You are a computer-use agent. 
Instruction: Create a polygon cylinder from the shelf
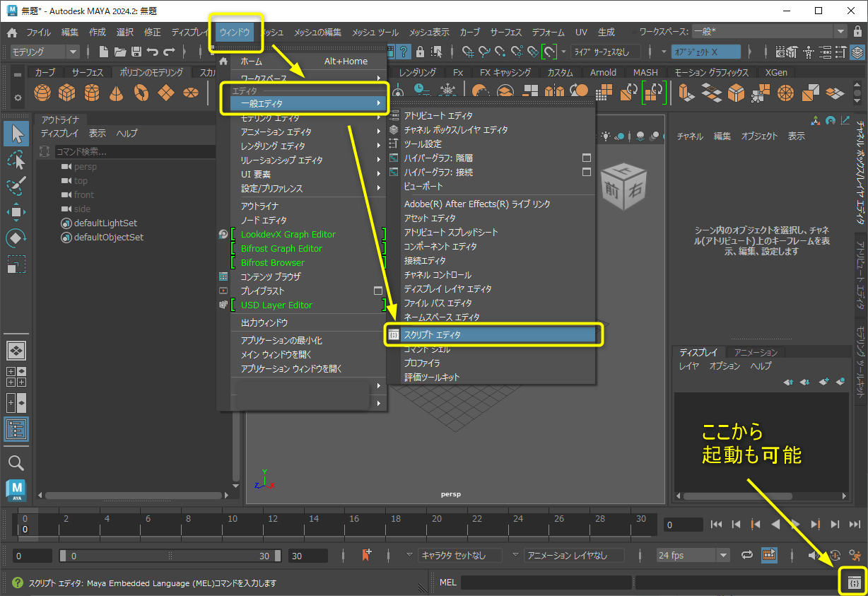pyautogui.click(x=92, y=93)
